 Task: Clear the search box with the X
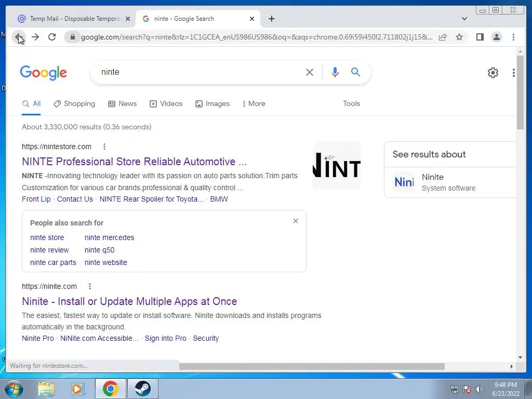310,72
